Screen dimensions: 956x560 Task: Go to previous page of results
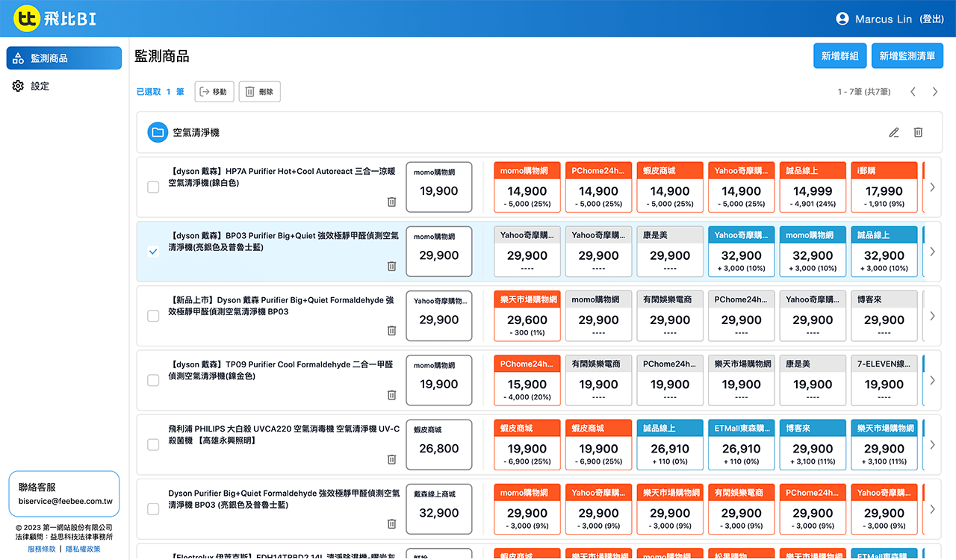click(913, 92)
